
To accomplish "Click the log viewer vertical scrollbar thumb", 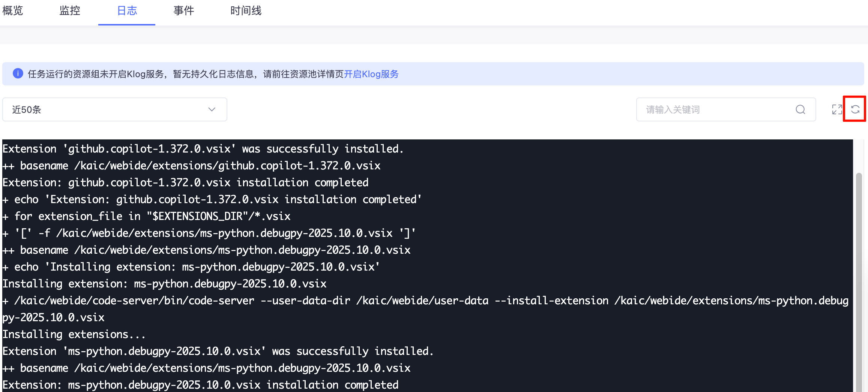I will pyautogui.click(x=859, y=282).
